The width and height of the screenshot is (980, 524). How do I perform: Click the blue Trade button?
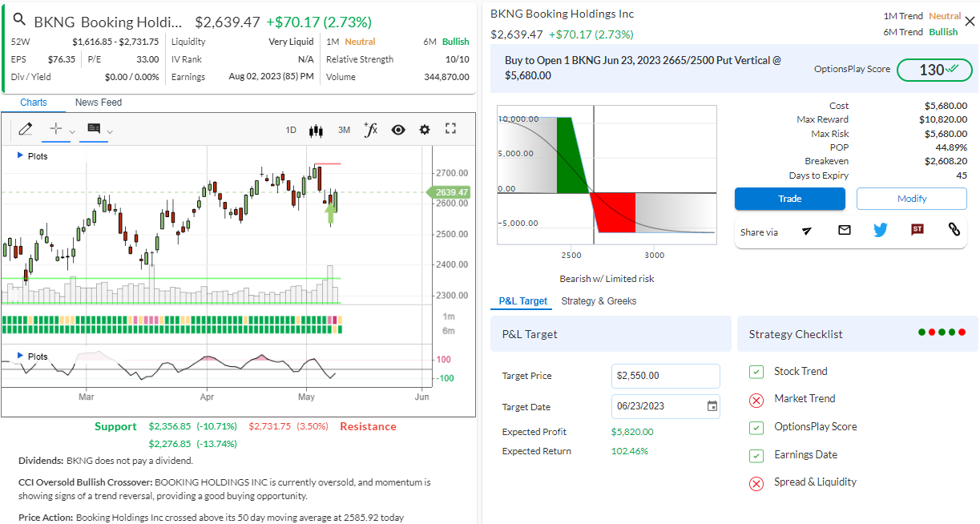(x=790, y=199)
